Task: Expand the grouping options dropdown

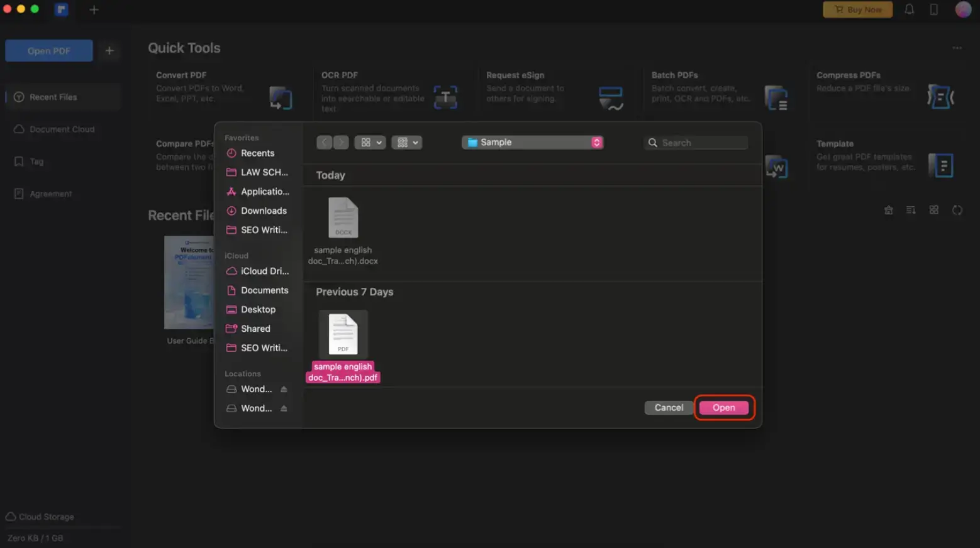Action: (407, 142)
